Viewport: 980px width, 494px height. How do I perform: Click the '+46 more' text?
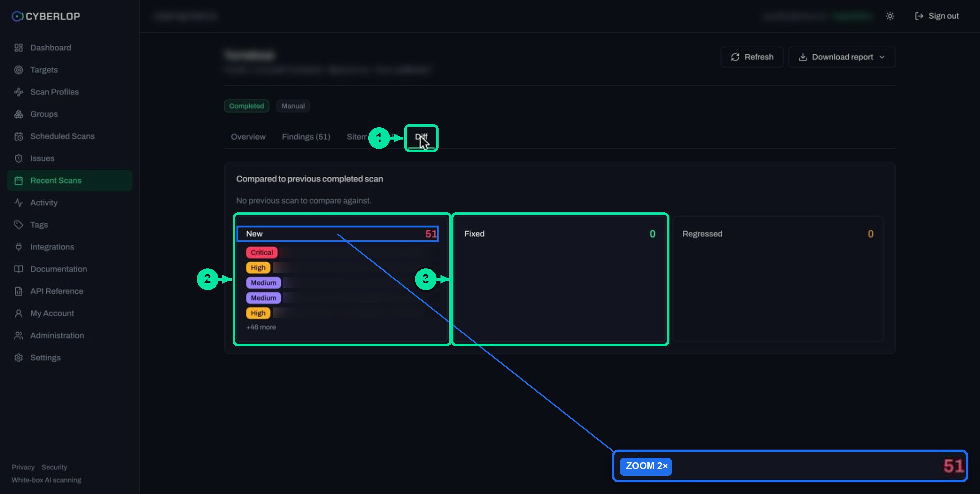tap(261, 327)
